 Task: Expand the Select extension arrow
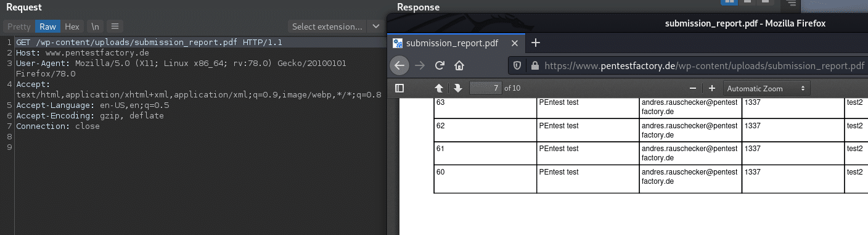375,27
